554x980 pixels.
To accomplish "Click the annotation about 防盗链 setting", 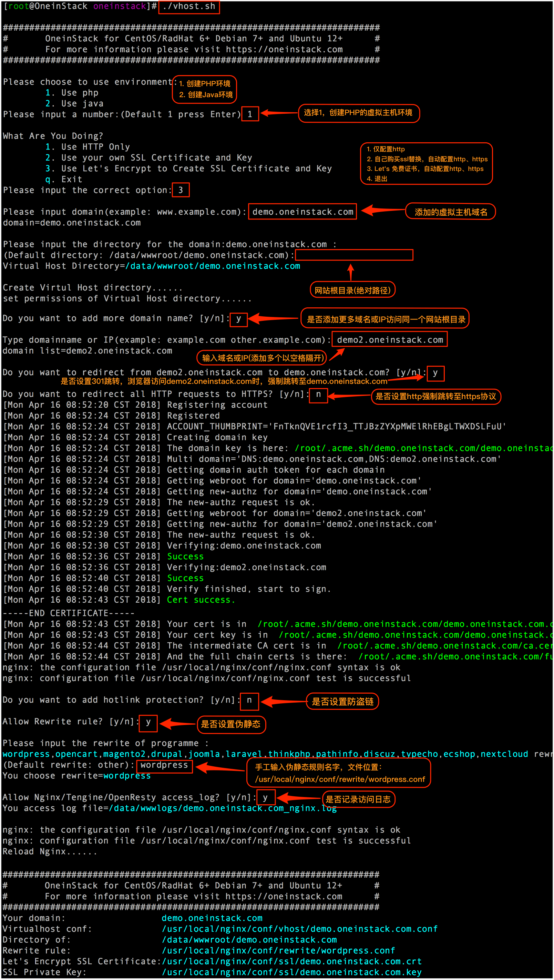I will point(342,701).
